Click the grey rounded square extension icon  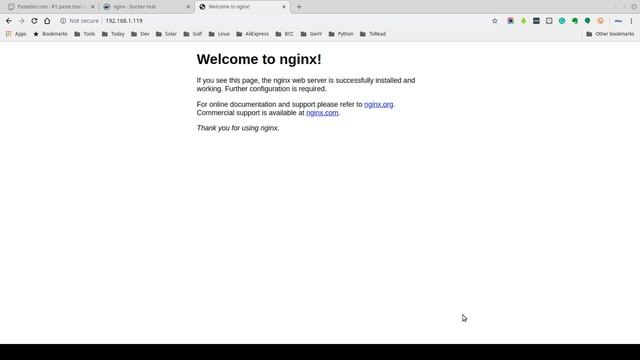click(x=549, y=21)
